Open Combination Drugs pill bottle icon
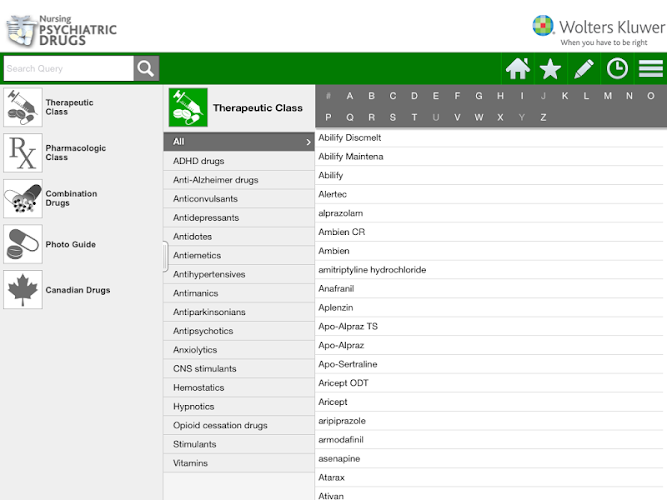Screen dimensions: 667x500 23,198
